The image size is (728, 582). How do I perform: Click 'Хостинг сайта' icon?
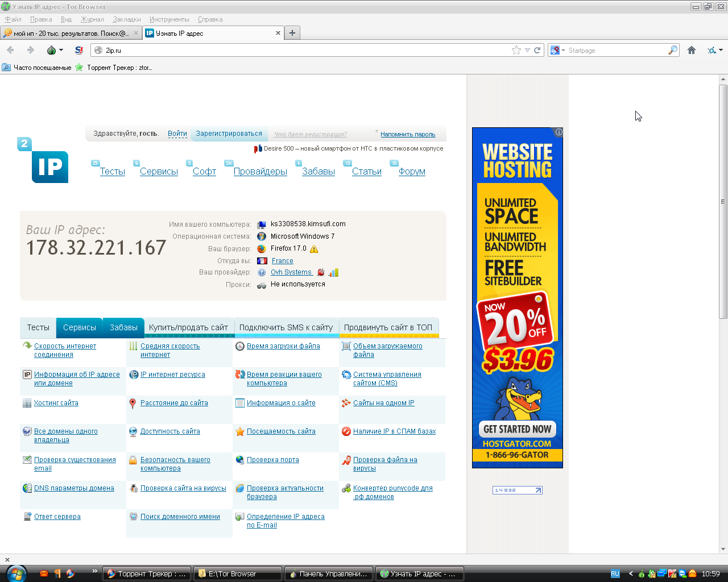[27, 403]
